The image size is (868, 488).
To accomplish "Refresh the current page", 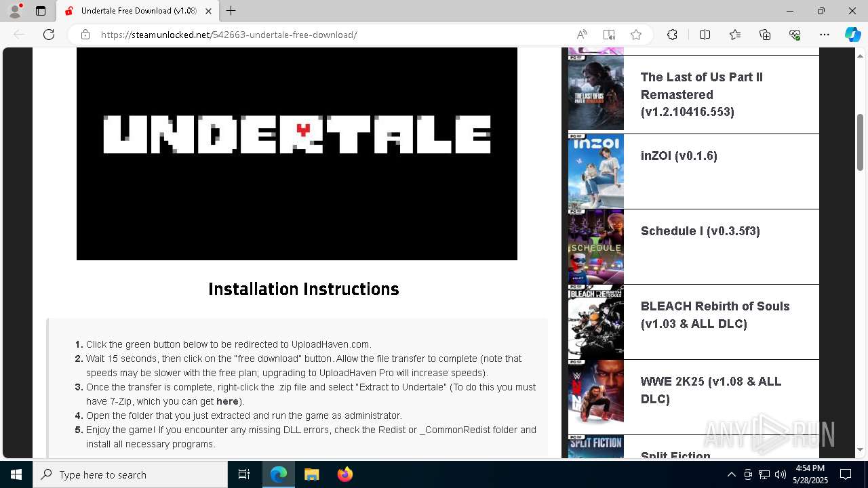I will pyautogui.click(x=49, y=35).
